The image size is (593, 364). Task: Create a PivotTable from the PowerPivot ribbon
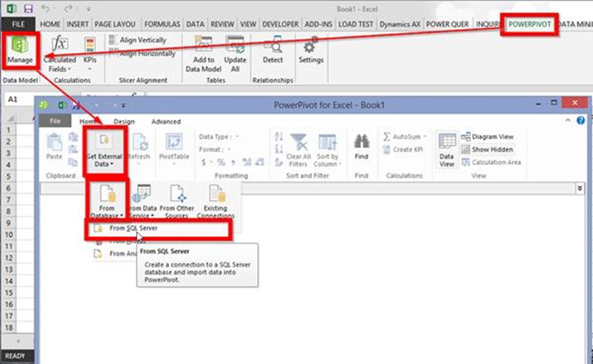[x=174, y=149]
